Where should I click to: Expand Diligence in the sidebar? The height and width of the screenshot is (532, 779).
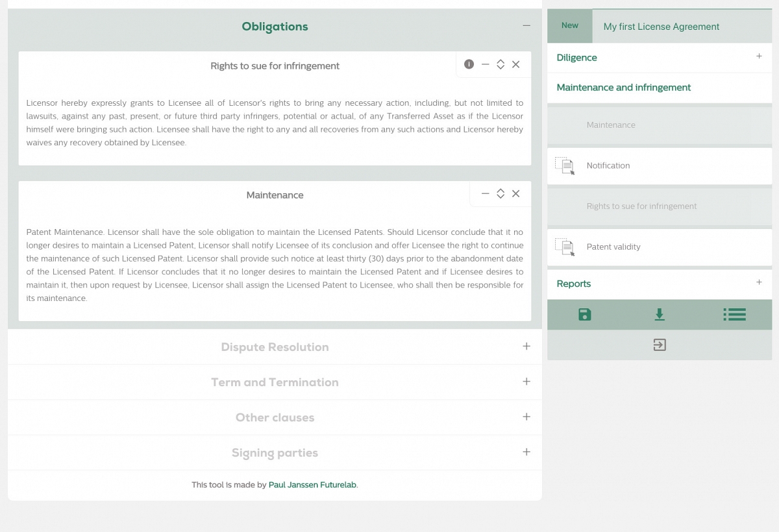759,56
